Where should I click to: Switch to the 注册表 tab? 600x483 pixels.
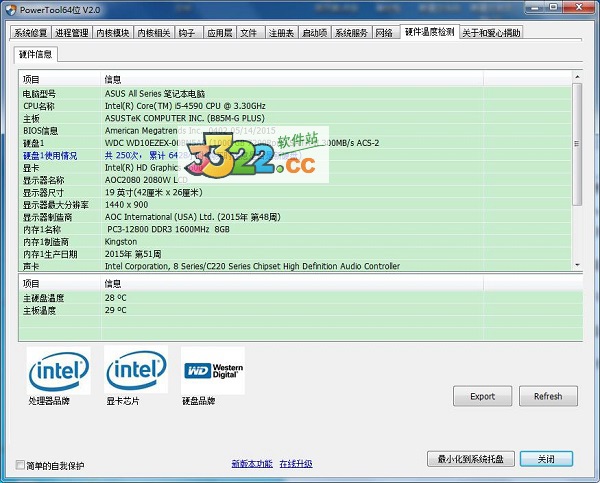(281, 33)
